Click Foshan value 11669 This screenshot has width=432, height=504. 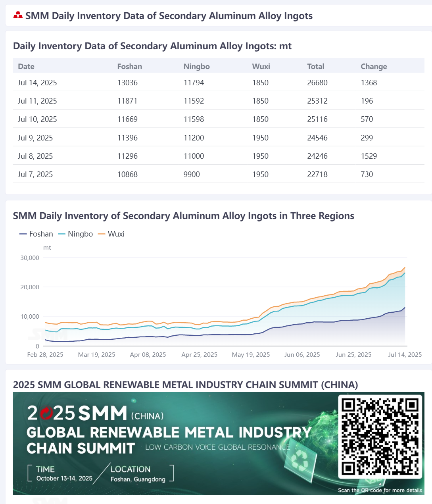click(127, 119)
